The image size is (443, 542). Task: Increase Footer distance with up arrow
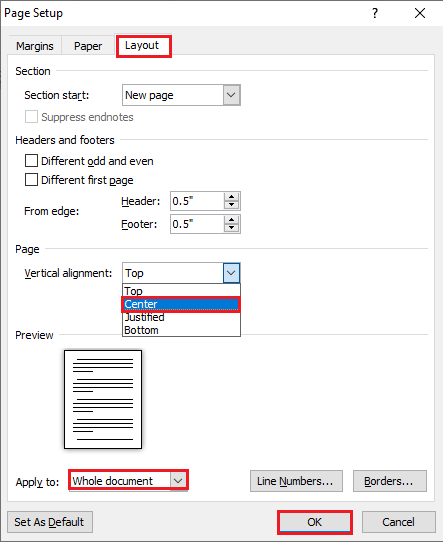[x=232, y=220]
